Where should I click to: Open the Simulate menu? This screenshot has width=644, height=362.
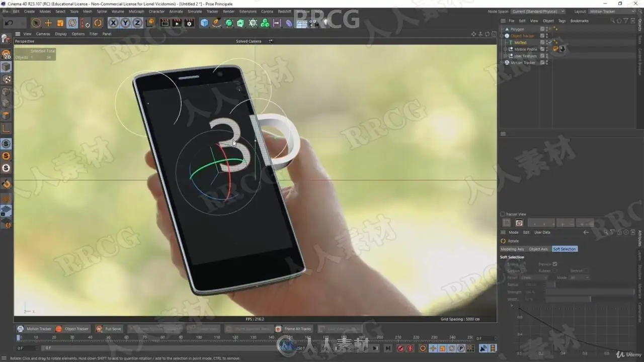[195, 11]
